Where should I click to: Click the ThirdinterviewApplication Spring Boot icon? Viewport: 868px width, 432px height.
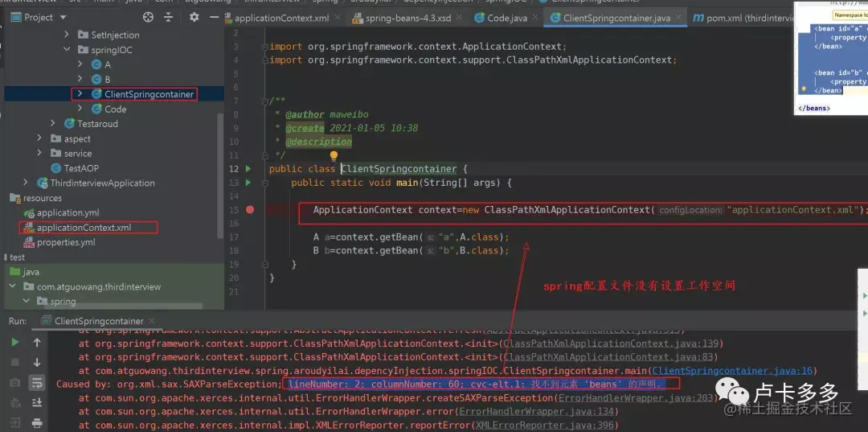click(x=42, y=183)
